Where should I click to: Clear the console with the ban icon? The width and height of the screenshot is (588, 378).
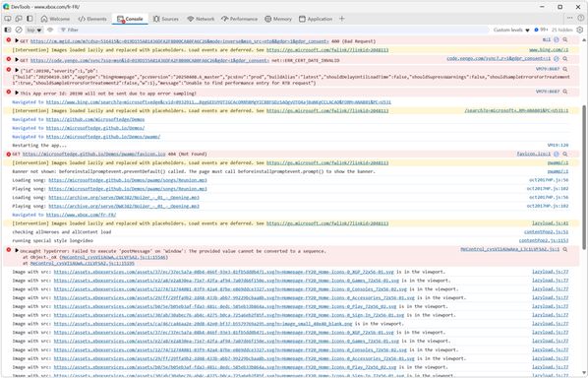tap(19, 30)
